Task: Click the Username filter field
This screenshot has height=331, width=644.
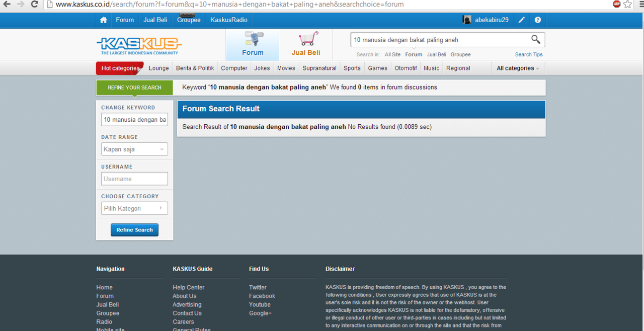Action: [x=134, y=179]
